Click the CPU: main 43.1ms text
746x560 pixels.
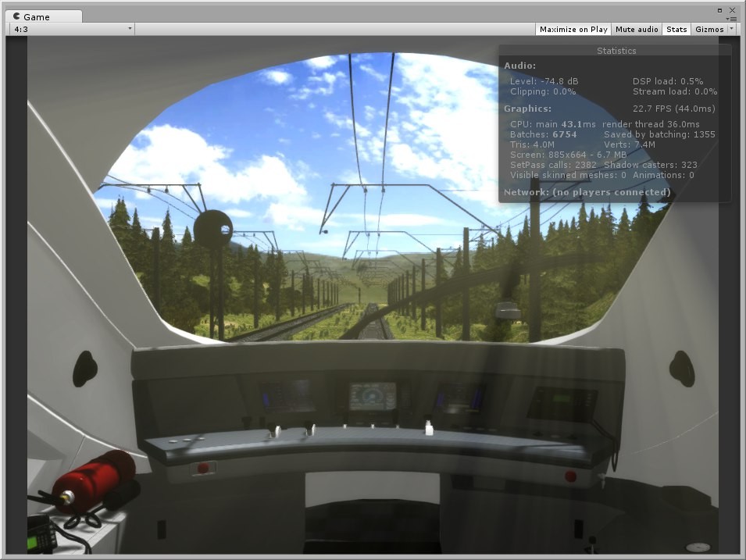[x=552, y=124]
